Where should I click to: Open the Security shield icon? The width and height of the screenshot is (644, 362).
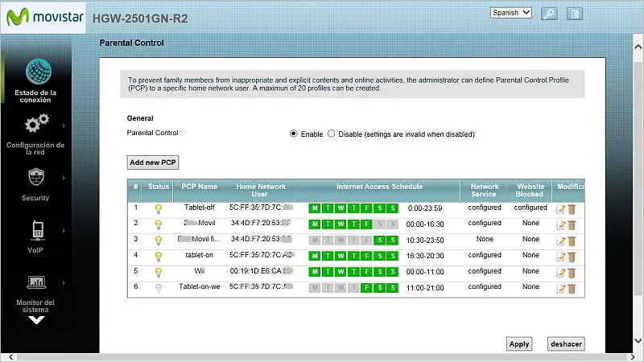[36, 177]
